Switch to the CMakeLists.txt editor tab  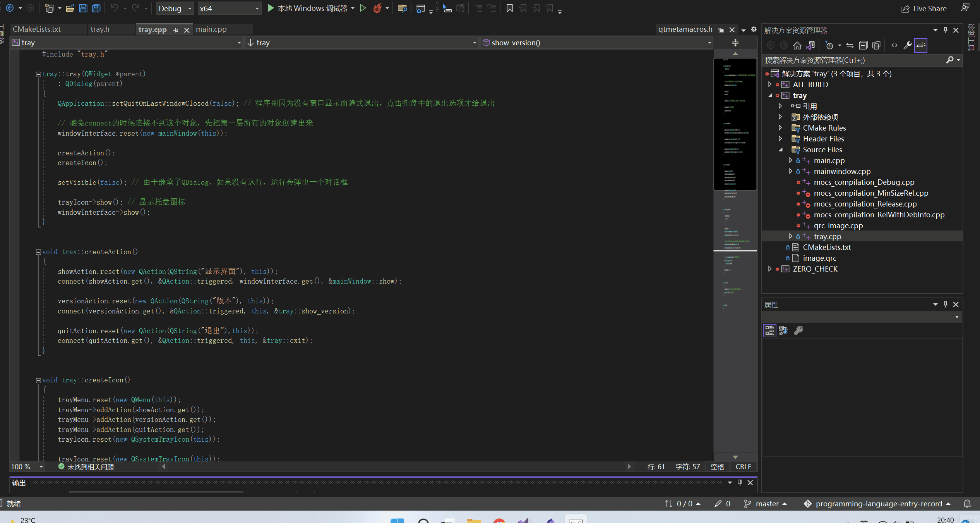click(37, 29)
